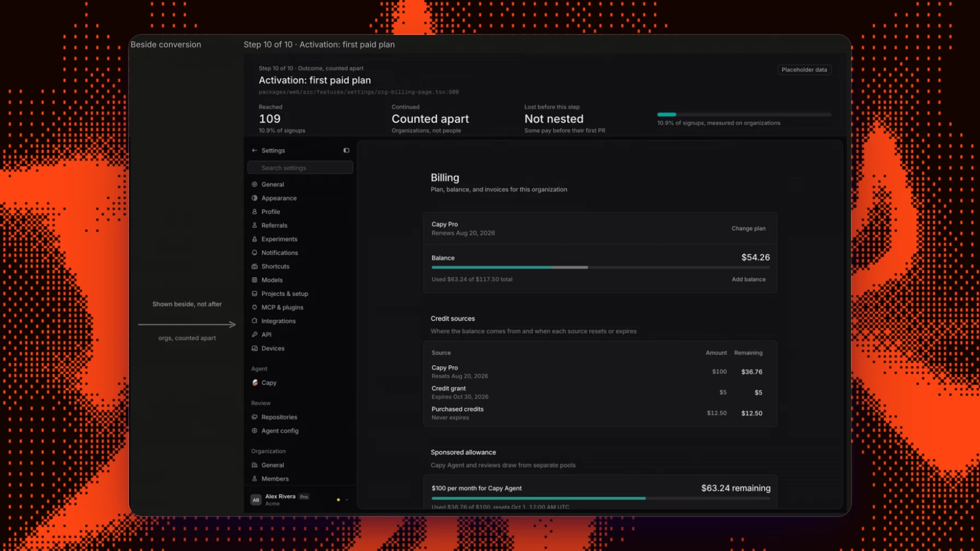Click the Appearance half-circle icon
Screen dimensions: 980x551
click(x=254, y=198)
